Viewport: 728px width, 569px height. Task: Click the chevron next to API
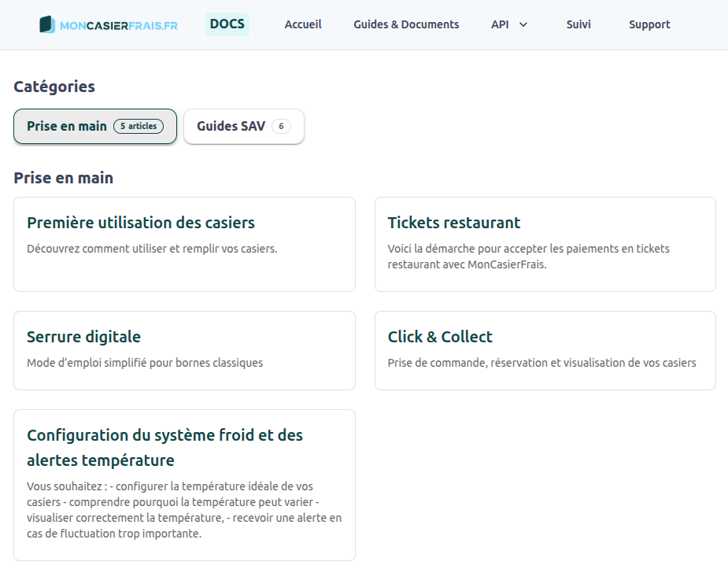click(x=523, y=25)
